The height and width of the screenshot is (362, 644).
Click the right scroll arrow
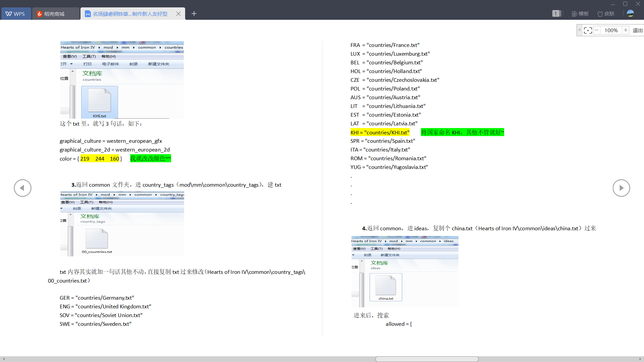pyautogui.click(x=640, y=359)
